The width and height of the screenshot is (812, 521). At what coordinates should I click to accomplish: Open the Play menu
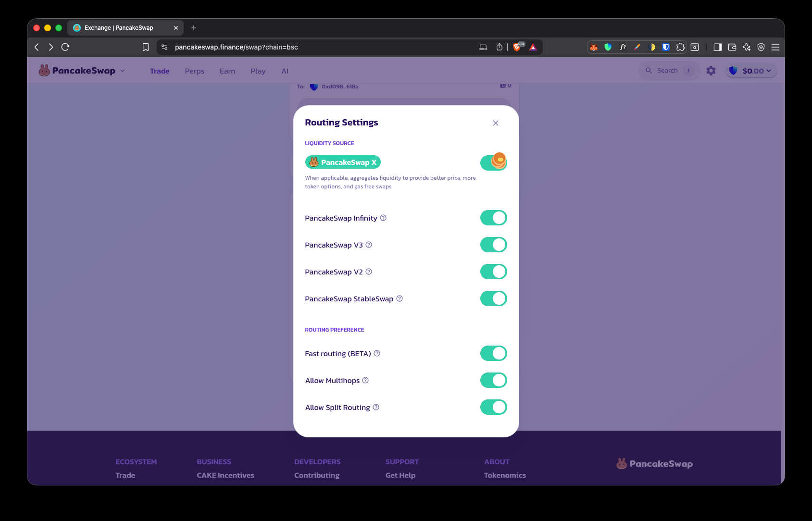[x=258, y=71]
